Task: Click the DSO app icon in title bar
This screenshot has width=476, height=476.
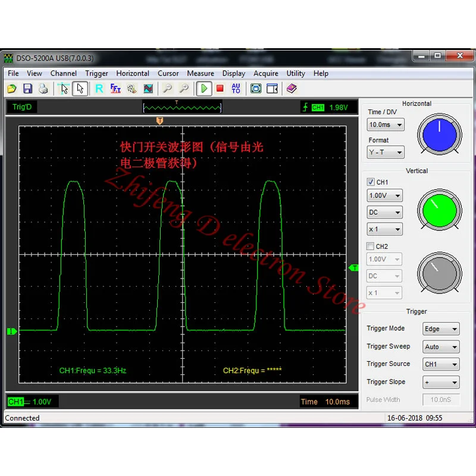Action: coord(8,58)
